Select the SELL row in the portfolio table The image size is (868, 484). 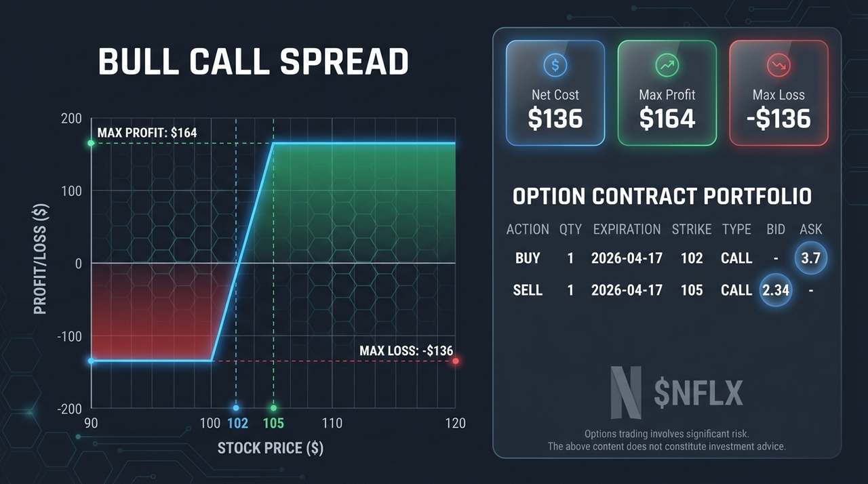pyautogui.click(x=666, y=290)
